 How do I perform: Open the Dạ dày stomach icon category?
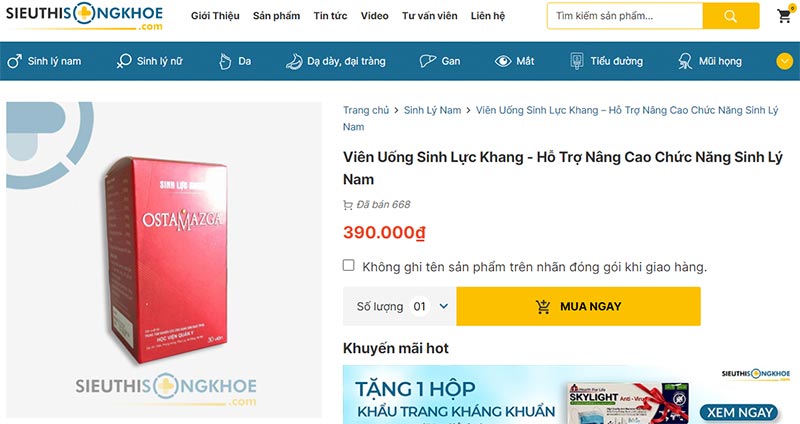(294, 61)
